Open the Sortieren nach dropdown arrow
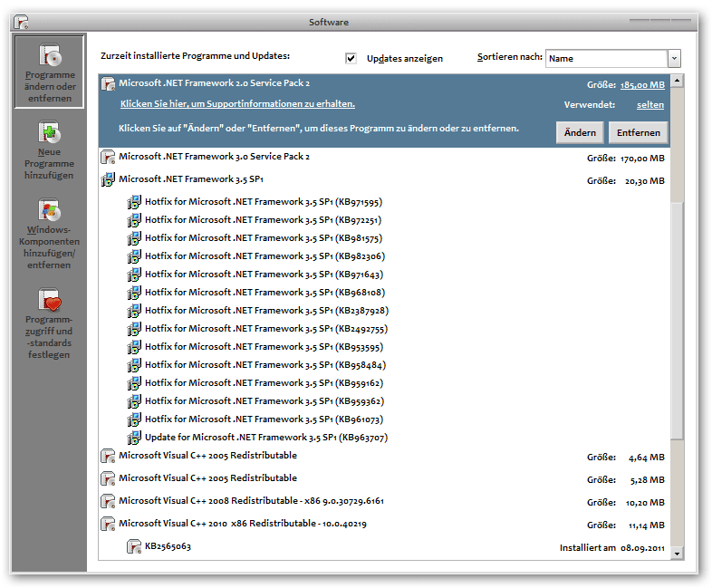The width and height of the screenshot is (712, 588). (x=674, y=58)
